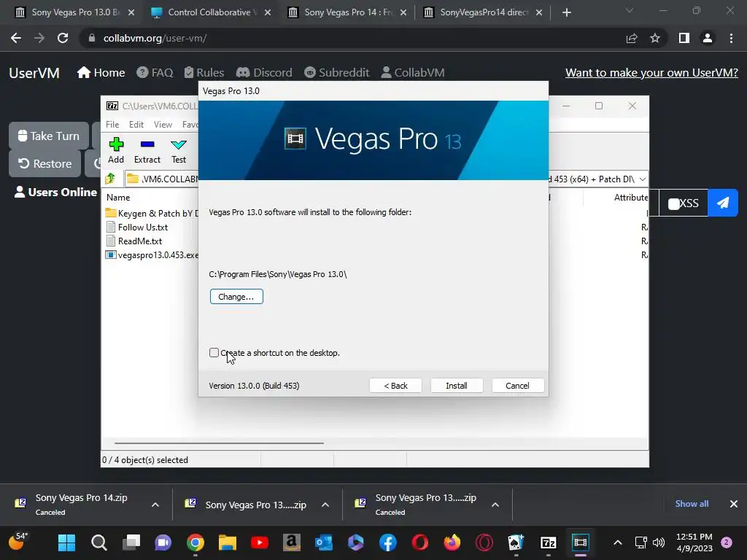This screenshot has height=560, width=747.
Task: Open the FAQ link
Action: [155, 72]
